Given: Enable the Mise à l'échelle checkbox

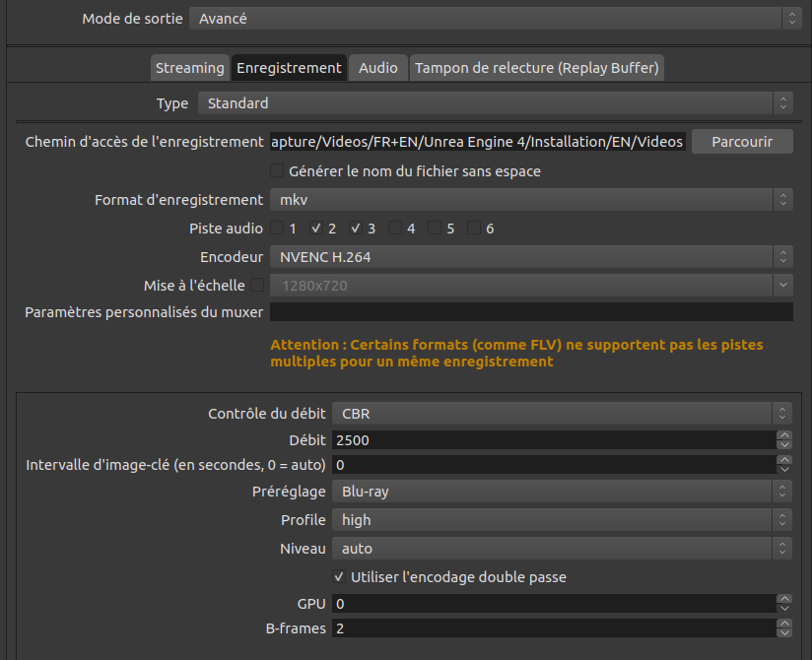Looking at the screenshot, I should [257, 286].
